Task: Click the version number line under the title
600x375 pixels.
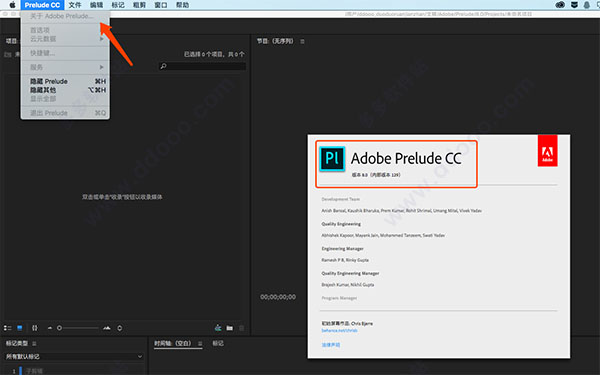Action: pos(376,175)
